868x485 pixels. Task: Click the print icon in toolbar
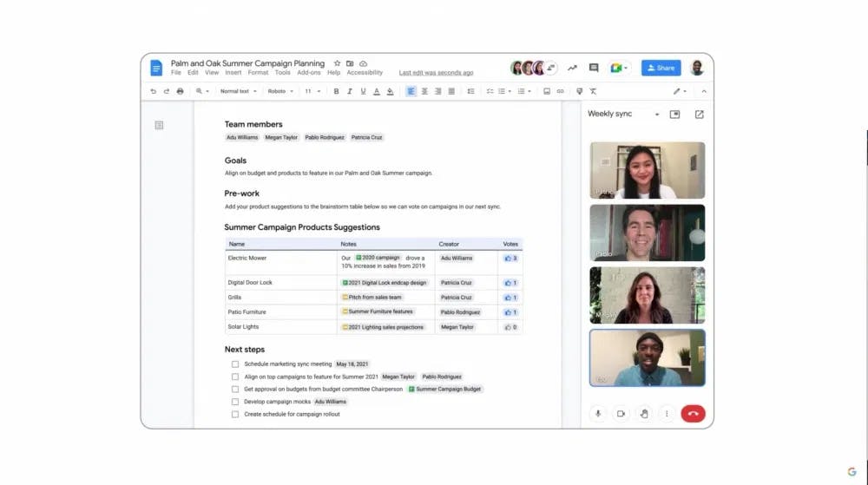point(180,91)
